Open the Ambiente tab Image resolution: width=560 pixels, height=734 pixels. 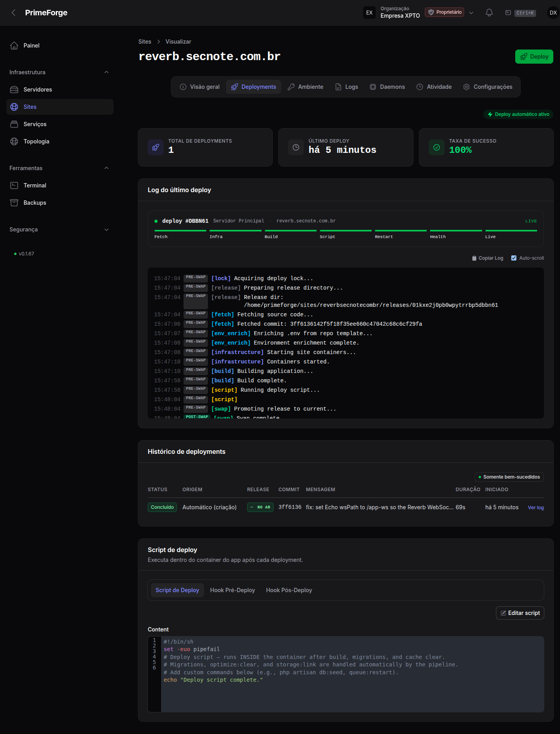[305, 87]
